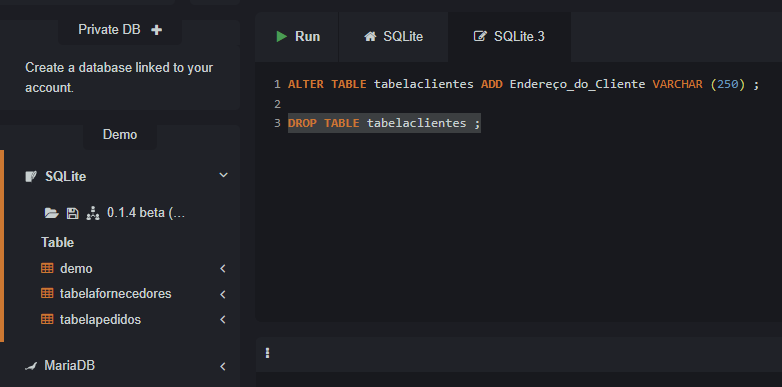The height and width of the screenshot is (387, 782).
Task: Click the SQLite label in sidebar
Action: coord(65,177)
